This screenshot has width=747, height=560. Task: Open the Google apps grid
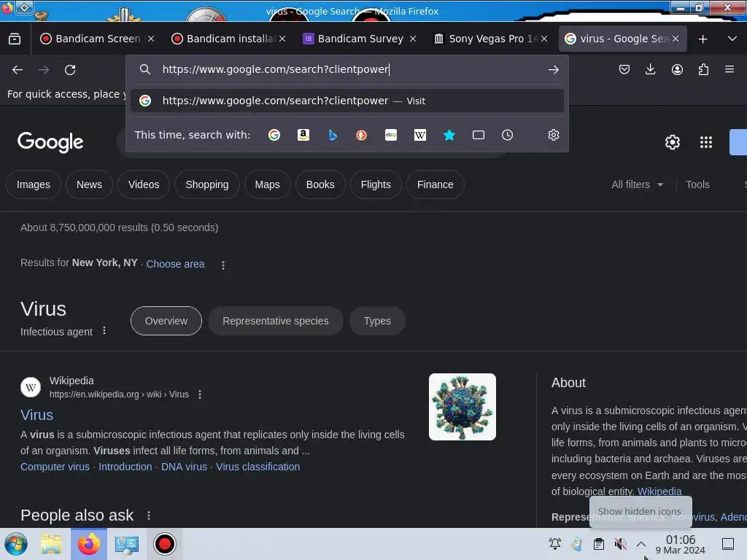point(706,142)
